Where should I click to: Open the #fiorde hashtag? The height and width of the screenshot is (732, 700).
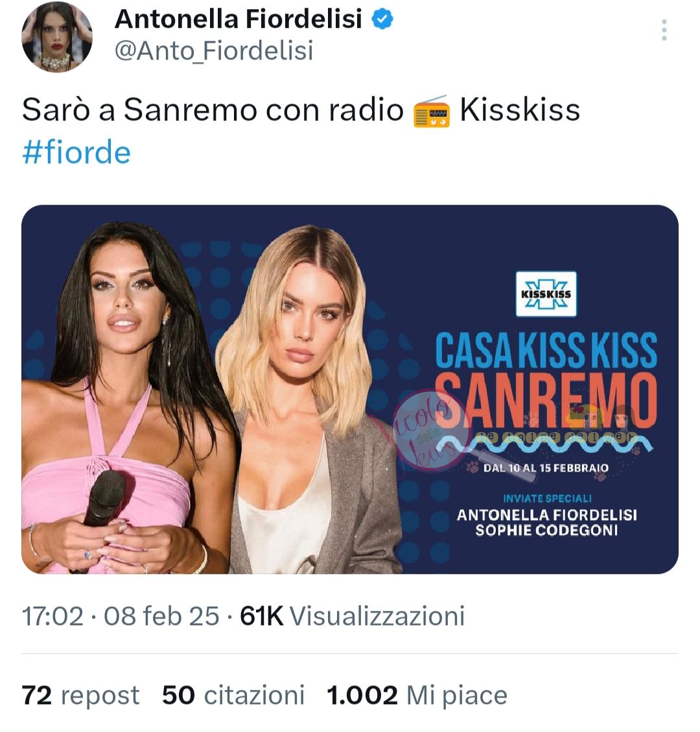(76, 153)
